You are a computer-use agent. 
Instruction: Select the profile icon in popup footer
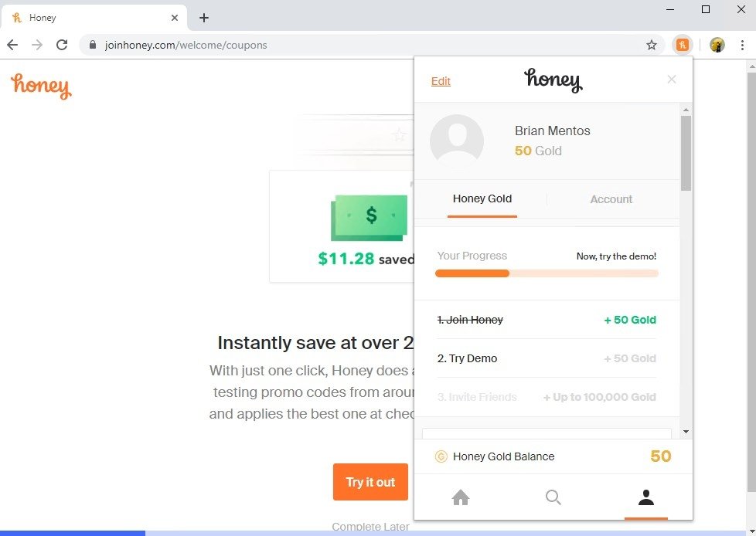coord(646,497)
